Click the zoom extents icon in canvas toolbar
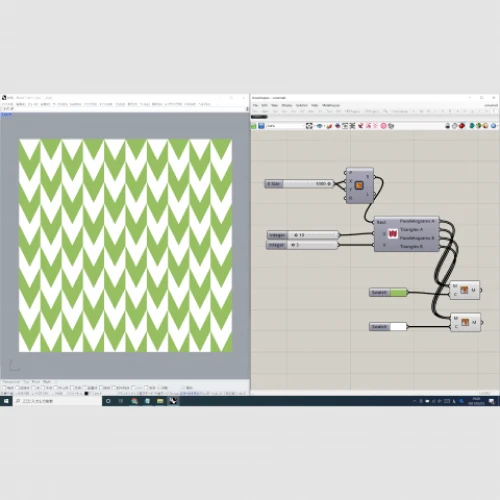 [x=309, y=126]
